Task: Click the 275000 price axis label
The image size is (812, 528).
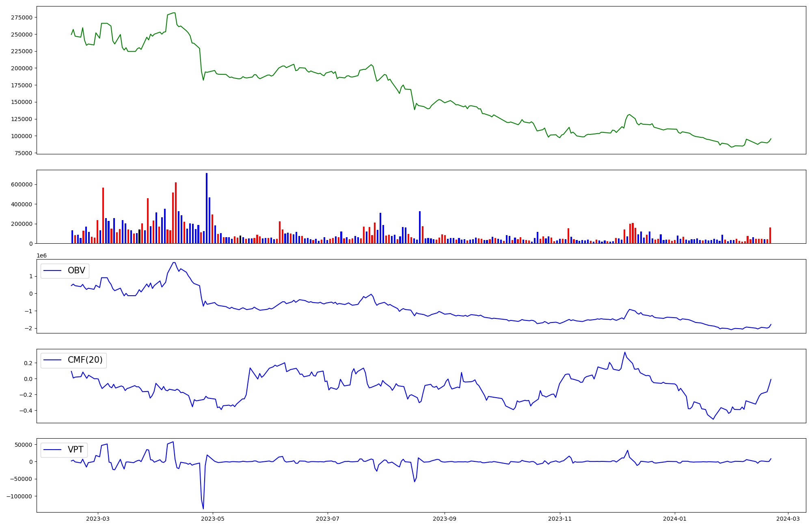Action: tap(22, 17)
